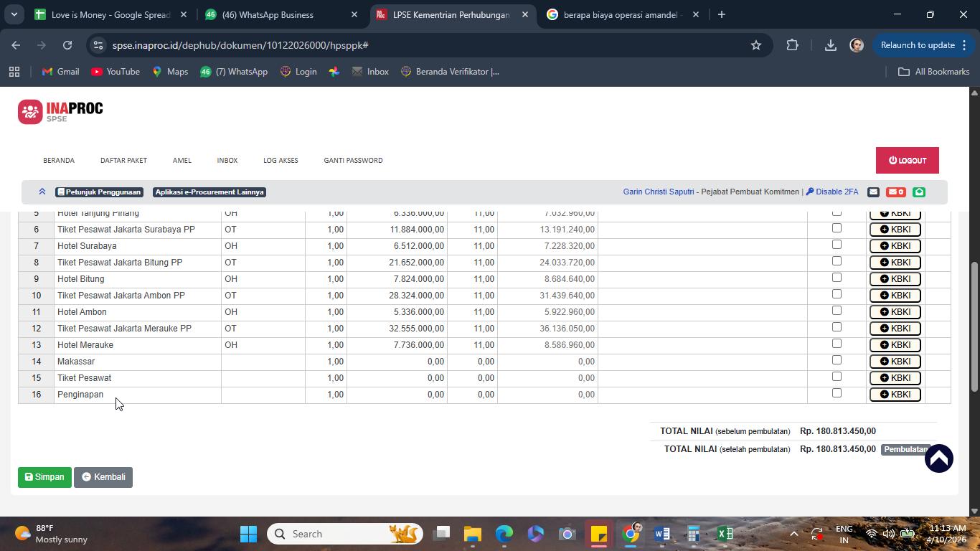Click the round back-to-top arrow button
The image size is (980, 551).
click(x=938, y=458)
